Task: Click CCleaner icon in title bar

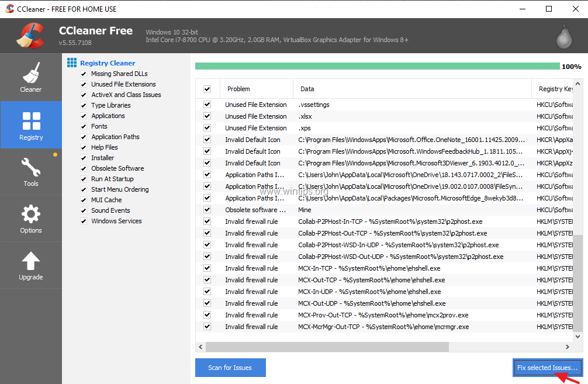Action: point(10,9)
